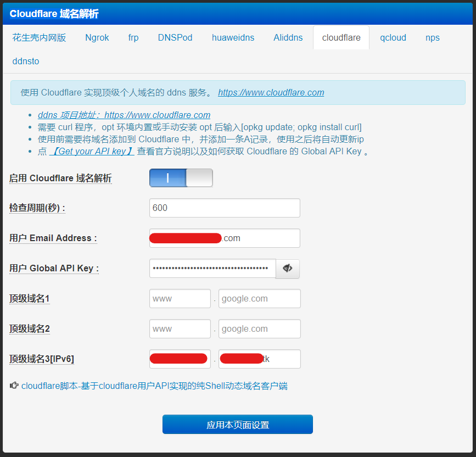
Task: Click the Get your API key link
Action: point(92,151)
